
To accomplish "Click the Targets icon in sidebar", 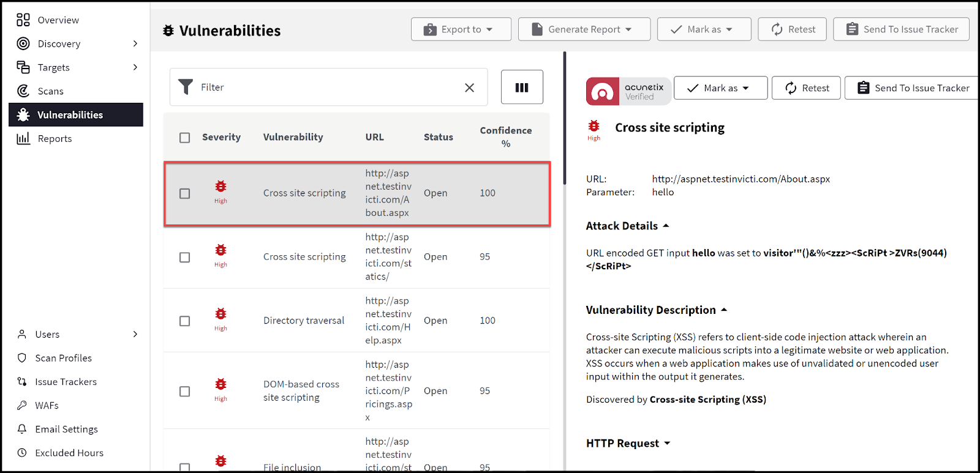I will click(23, 67).
